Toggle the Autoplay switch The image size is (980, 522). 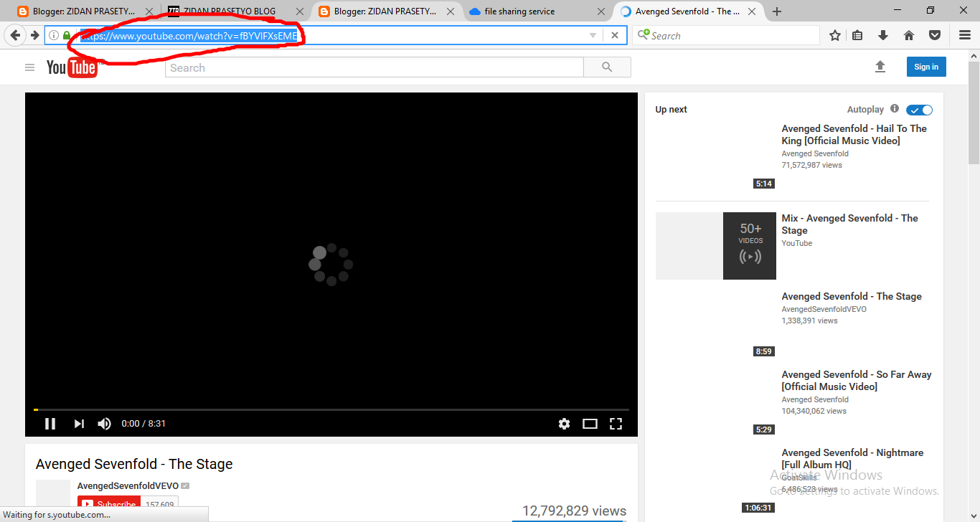click(919, 110)
